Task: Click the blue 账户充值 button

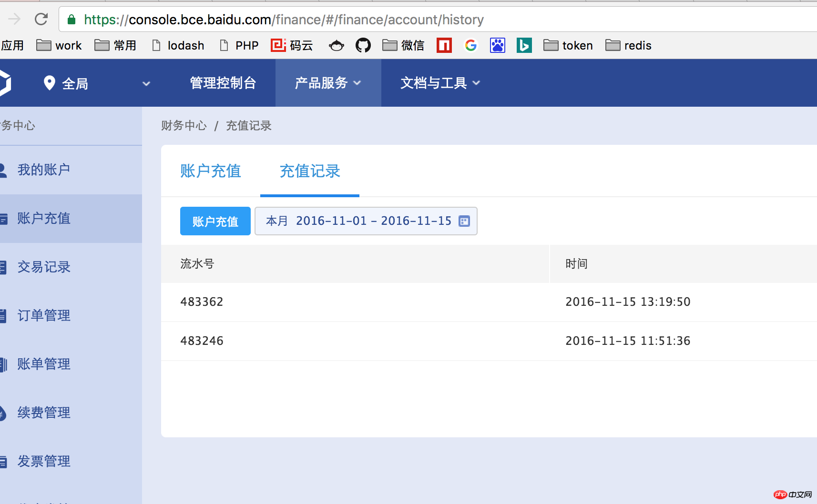Action: [215, 221]
